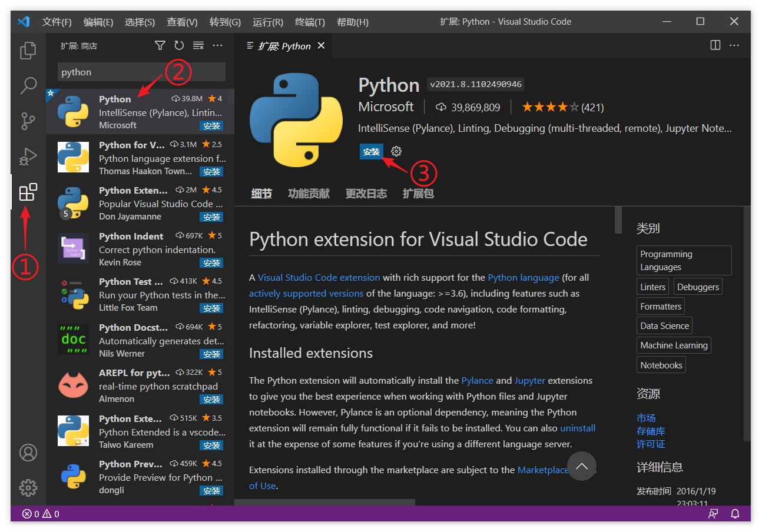The image size is (762, 532).
Task: Click the blue 安装 button for Python
Action: coord(371,151)
